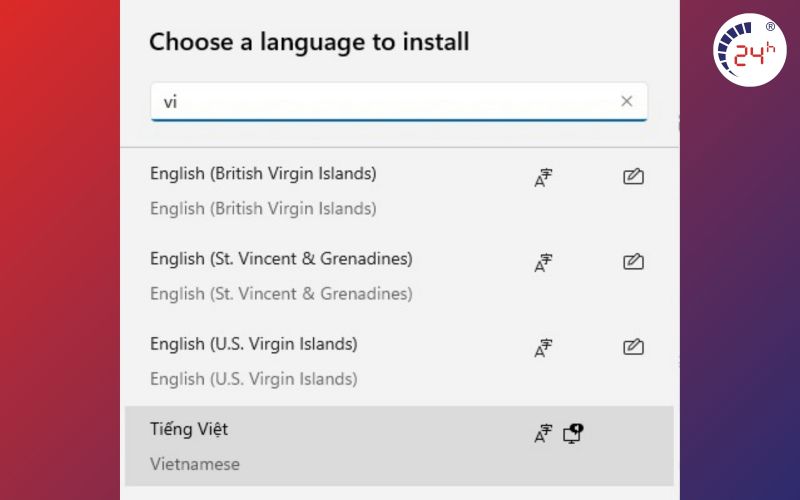Click handwriting icon for U.S. Virgin Islands
The width and height of the screenshot is (800, 500).
click(x=633, y=347)
